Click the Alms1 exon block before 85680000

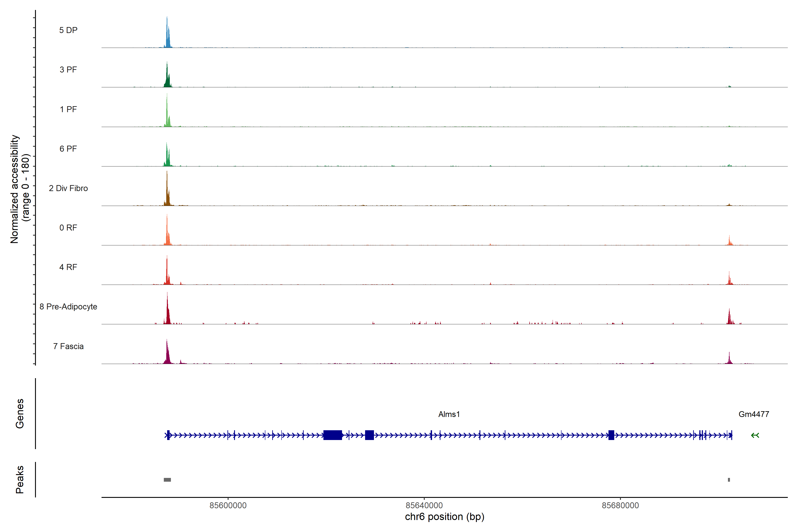pos(611,435)
